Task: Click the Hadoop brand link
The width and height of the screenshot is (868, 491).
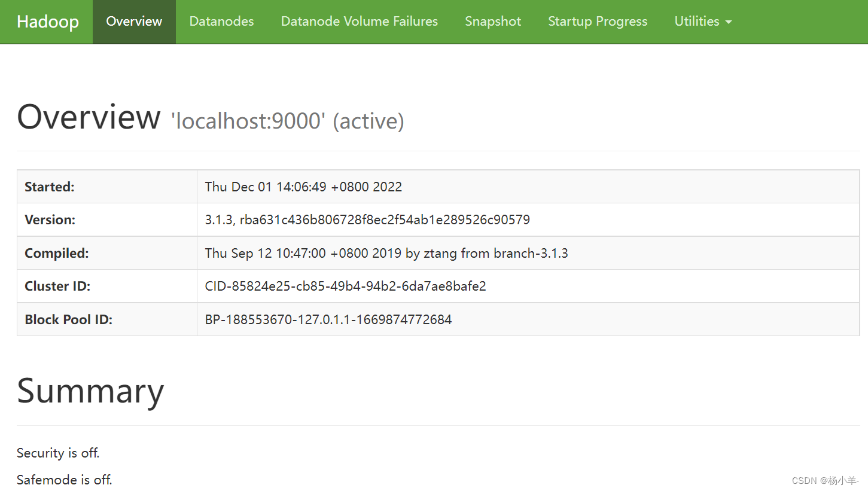Action: tap(48, 22)
